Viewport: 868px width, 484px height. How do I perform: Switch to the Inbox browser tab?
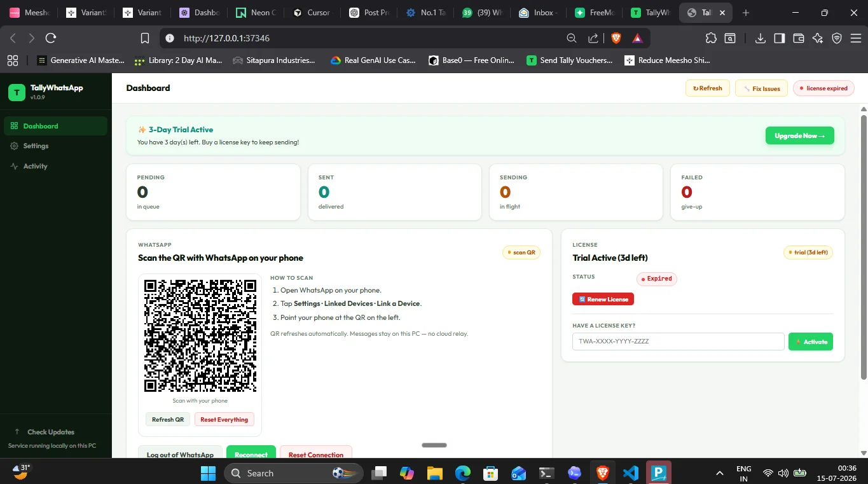(539, 13)
